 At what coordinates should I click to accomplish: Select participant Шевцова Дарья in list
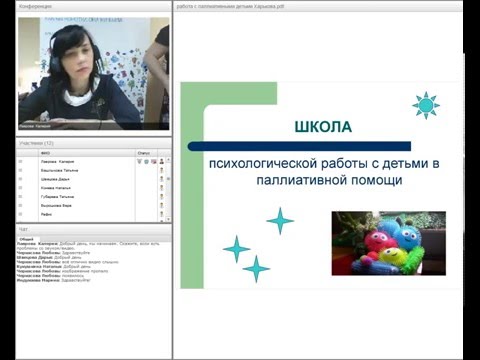[x=55, y=179]
